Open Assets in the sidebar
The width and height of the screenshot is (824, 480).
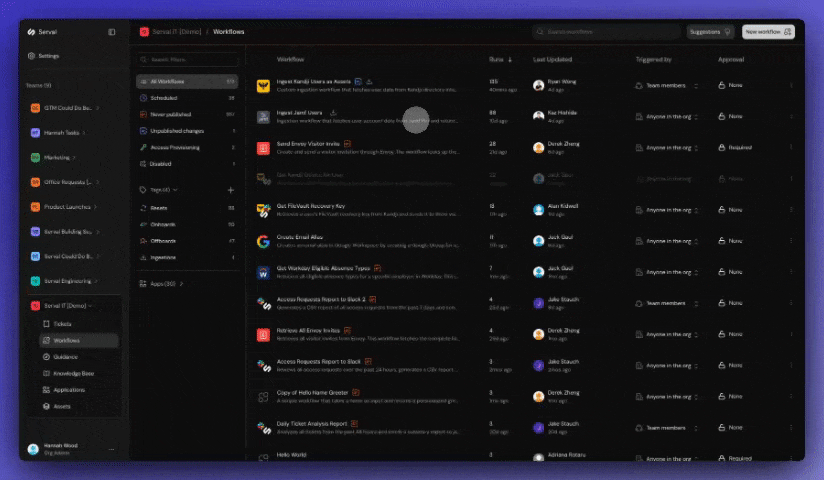click(x=79, y=406)
